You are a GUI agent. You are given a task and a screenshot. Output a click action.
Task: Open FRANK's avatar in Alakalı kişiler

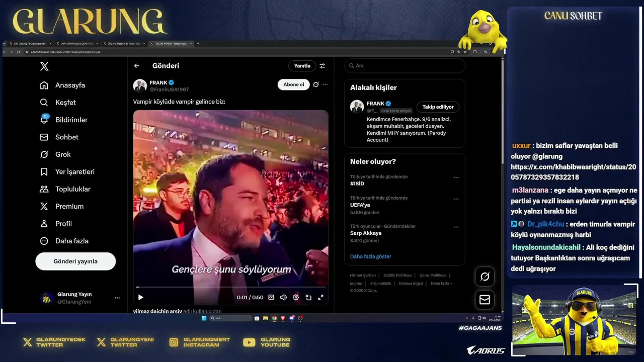(x=357, y=107)
